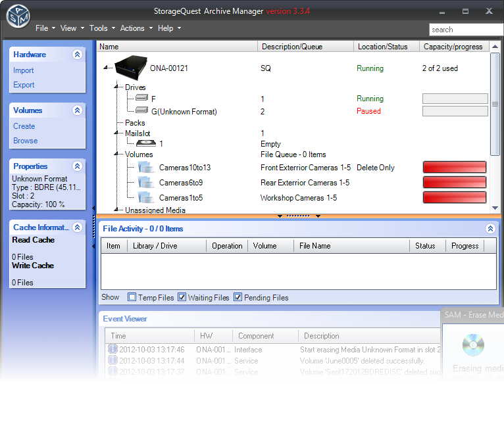Click the Create link under Volumes
This screenshot has width=504, height=428.
pos(24,126)
